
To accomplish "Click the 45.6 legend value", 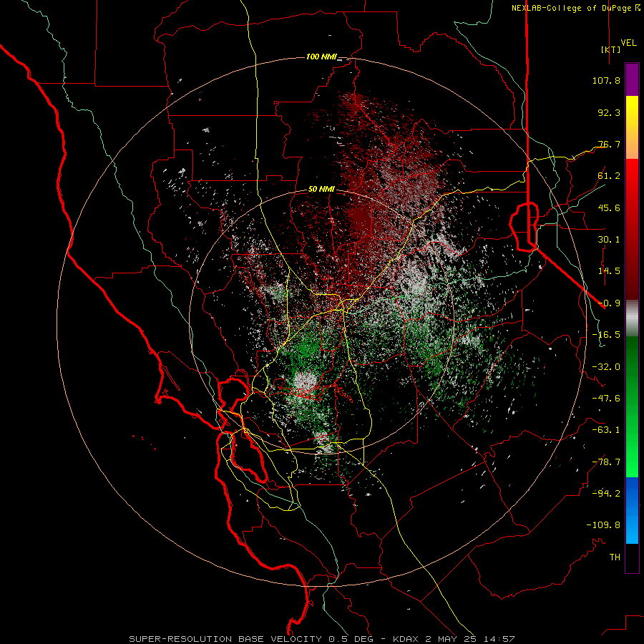I will point(609,208).
